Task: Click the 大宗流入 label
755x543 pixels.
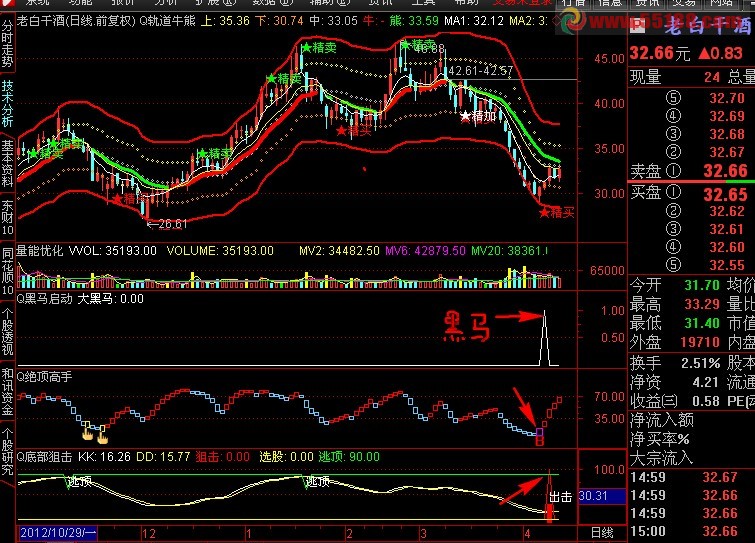Action: click(x=662, y=458)
